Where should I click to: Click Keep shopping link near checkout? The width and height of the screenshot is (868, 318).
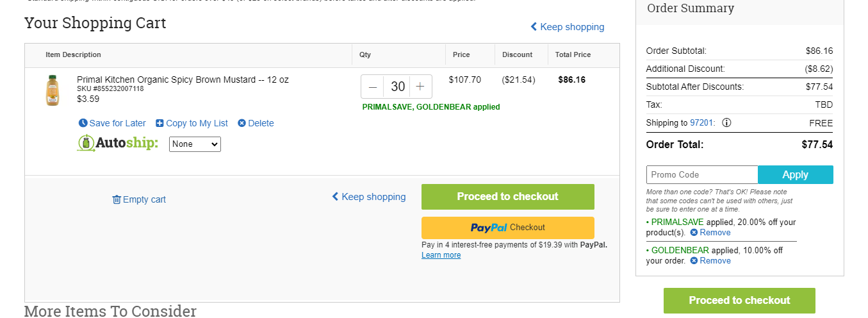[x=368, y=197]
